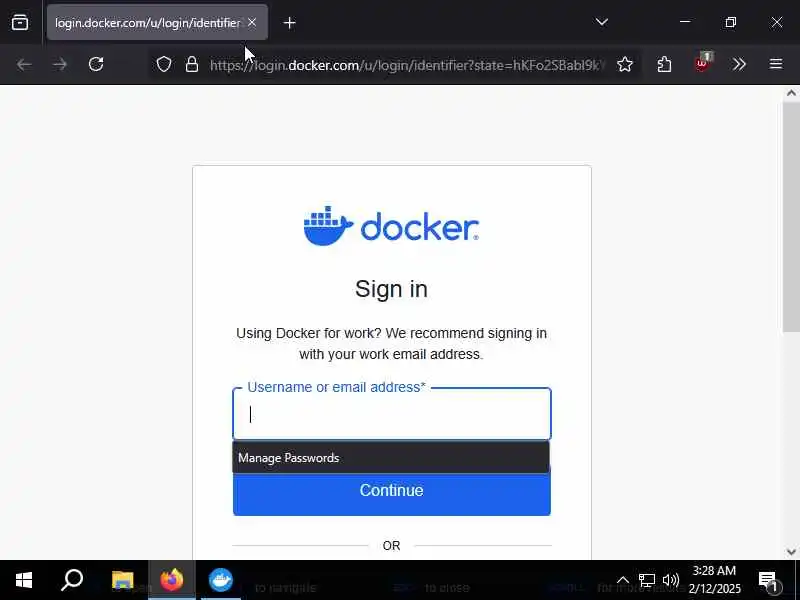Show more tools overflow chevrons

tap(739, 65)
